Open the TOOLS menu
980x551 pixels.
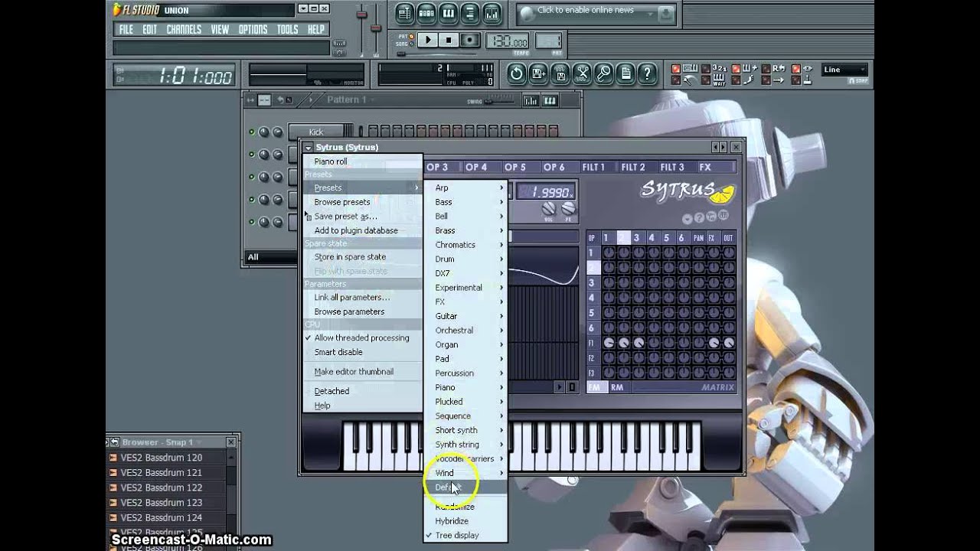click(288, 30)
